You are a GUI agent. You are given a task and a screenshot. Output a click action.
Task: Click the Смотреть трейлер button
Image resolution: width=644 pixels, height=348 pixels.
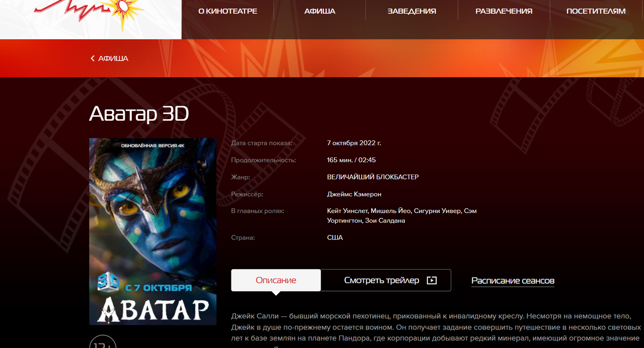pyautogui.click(x=386, y=280)
